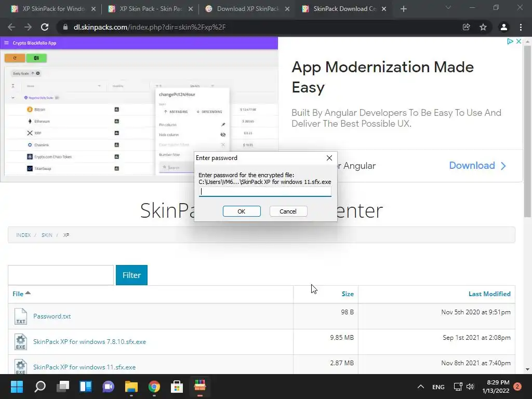Close the Enter password dialog
The width and height of the screenshot is (532, 399).
pyautogui.click(x=329, y=158)
